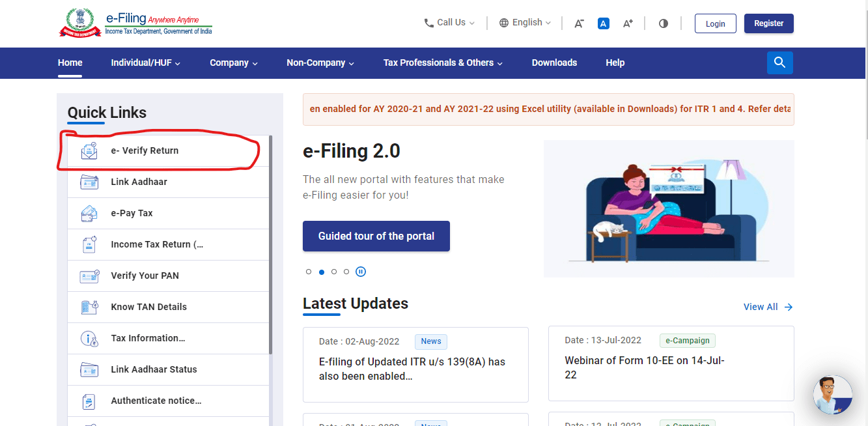Increase font size with A+ icon
This screenshot has width=868, height=426.
tap(628, 23)
